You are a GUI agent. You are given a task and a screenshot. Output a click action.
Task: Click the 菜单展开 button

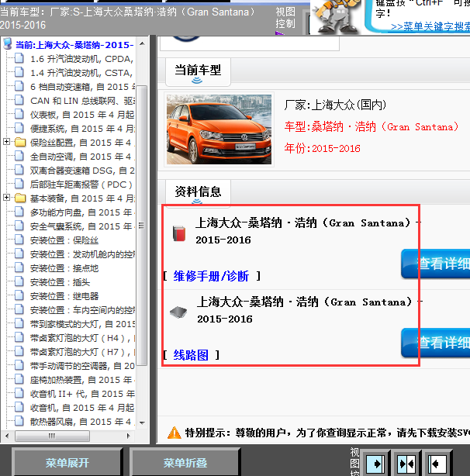(x=67, y=463)
